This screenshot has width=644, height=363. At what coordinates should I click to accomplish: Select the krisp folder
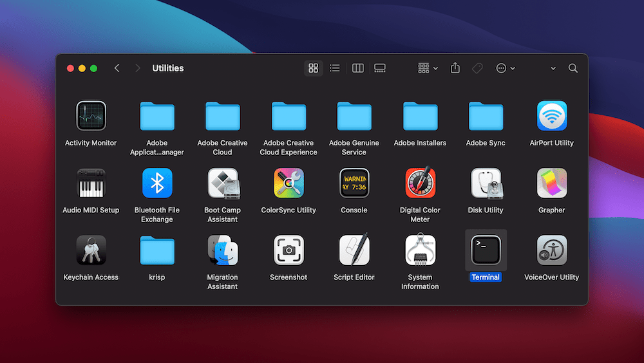(x=157, y=250)
